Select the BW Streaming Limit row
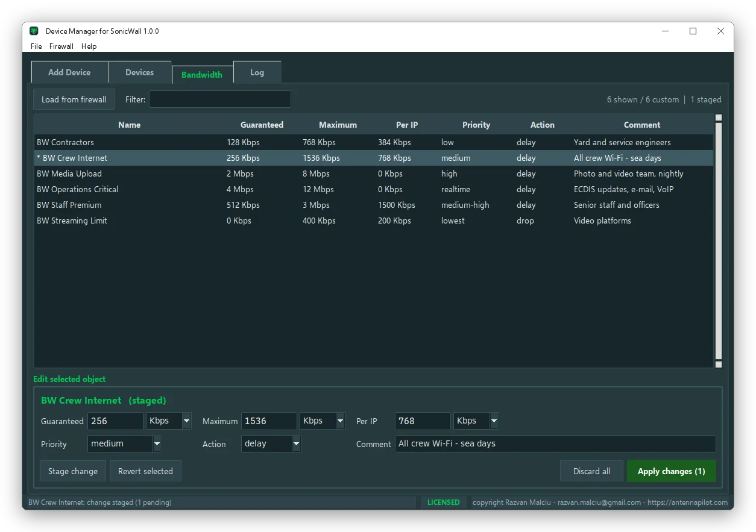Viewport: 756px width, 532px height. pyautogui.click(x=374, y=221)
